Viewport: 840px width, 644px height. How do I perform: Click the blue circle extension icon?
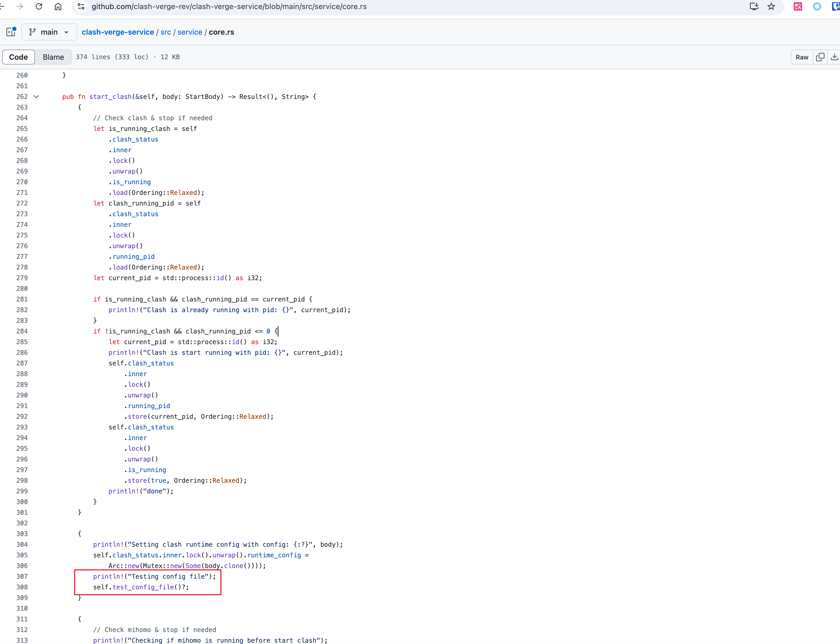pos(817,6)
